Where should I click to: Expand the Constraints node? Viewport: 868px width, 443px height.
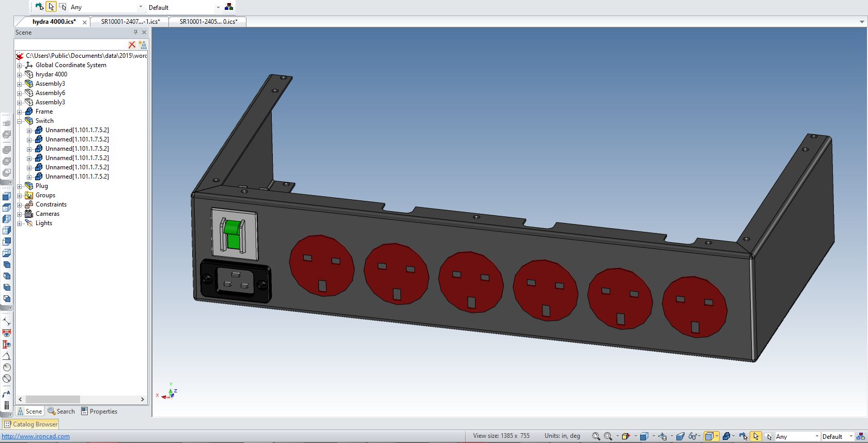click(20, 204)
